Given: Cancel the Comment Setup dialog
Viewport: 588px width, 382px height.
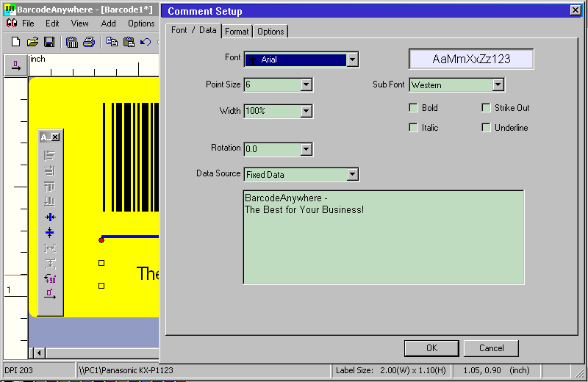Looking at the screenshot, I should point(491,348).
